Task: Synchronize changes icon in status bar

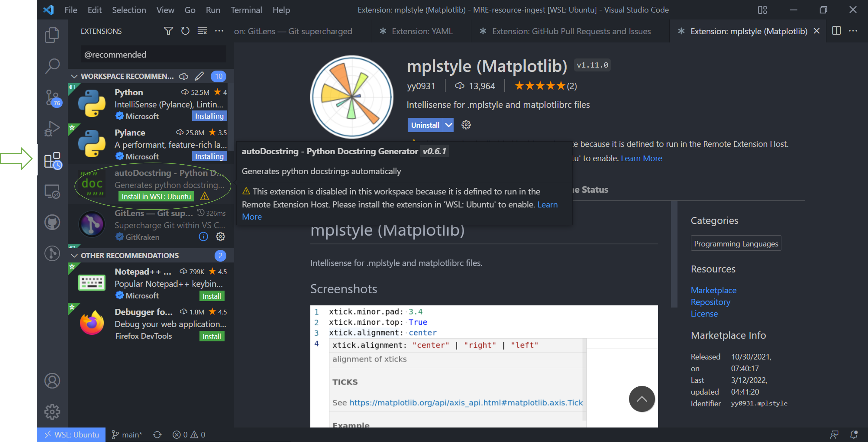Action: click(157, 435)
